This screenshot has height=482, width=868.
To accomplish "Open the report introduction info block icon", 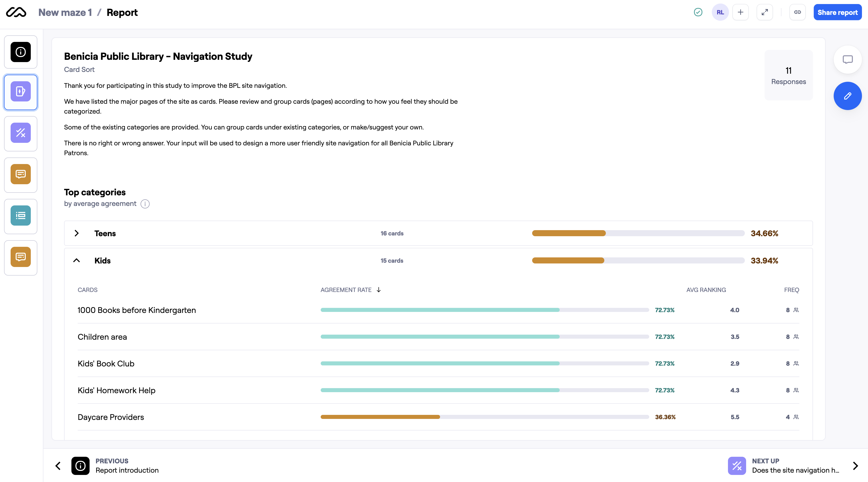I will (x=20, y=52).
